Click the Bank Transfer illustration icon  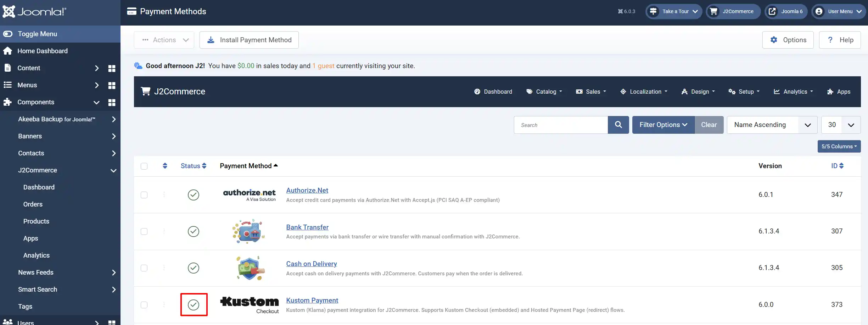point(248,231)
